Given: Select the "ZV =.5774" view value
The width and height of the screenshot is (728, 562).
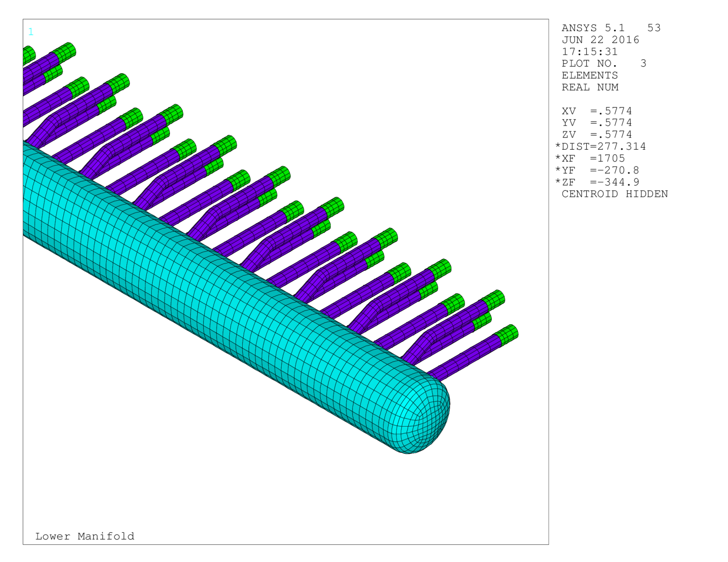Looking at the screenshot, I should [597, 135].
